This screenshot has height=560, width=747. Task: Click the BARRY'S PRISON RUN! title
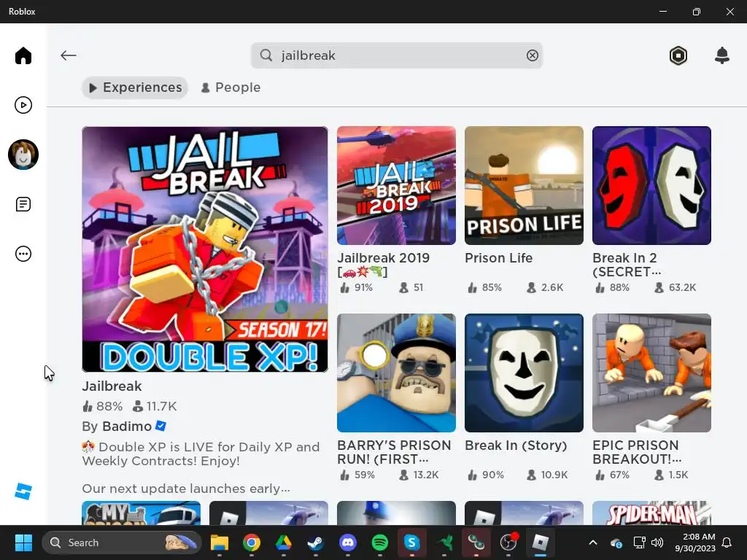394,452
